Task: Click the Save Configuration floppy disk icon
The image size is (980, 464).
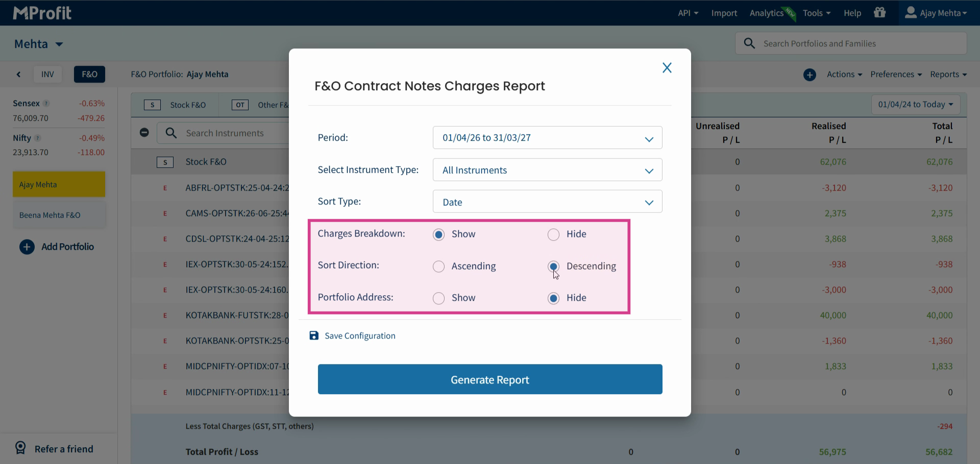Action: (314, 336)
